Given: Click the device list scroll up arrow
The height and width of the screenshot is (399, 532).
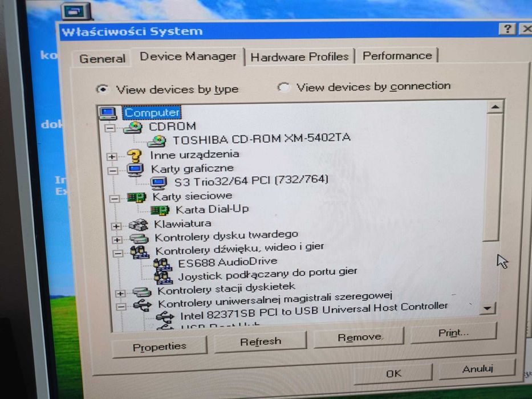Looking at the screenshot, I should tap(496, 107).
